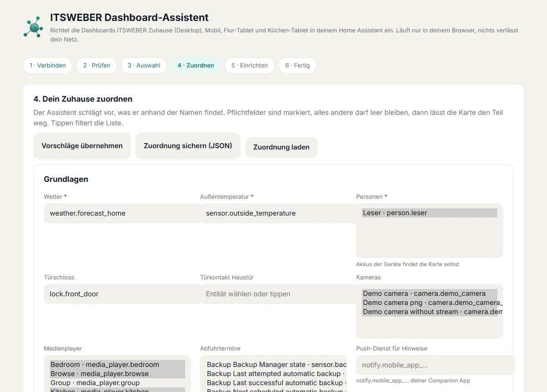
Task: Switch to step 3 · Auswahl
Action: click(144, 65)
